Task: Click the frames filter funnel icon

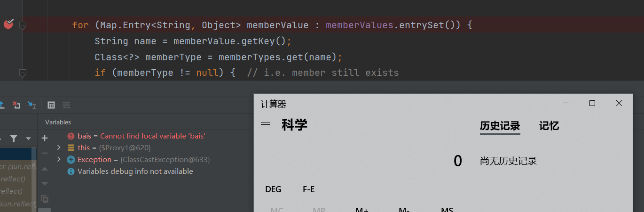Action: pos(14,138)
